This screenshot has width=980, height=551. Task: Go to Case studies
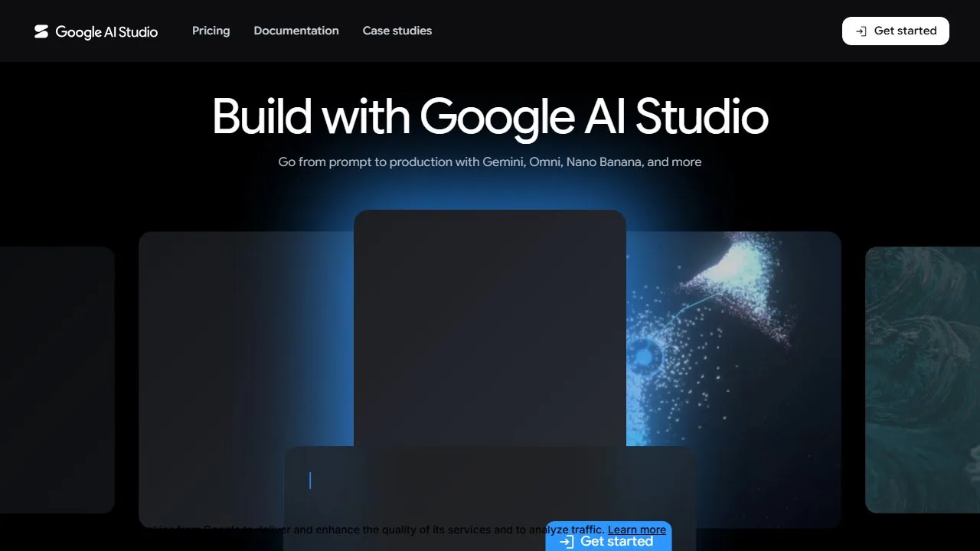(x=397, y=31)
